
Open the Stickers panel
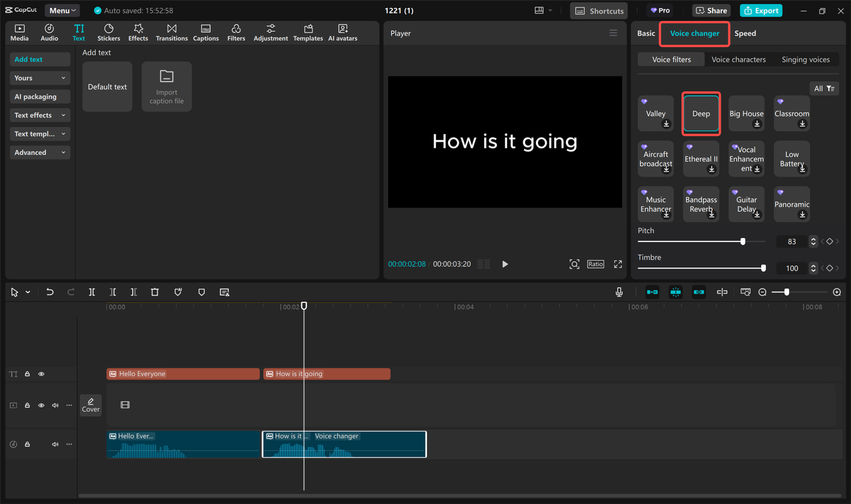(108, 33)
